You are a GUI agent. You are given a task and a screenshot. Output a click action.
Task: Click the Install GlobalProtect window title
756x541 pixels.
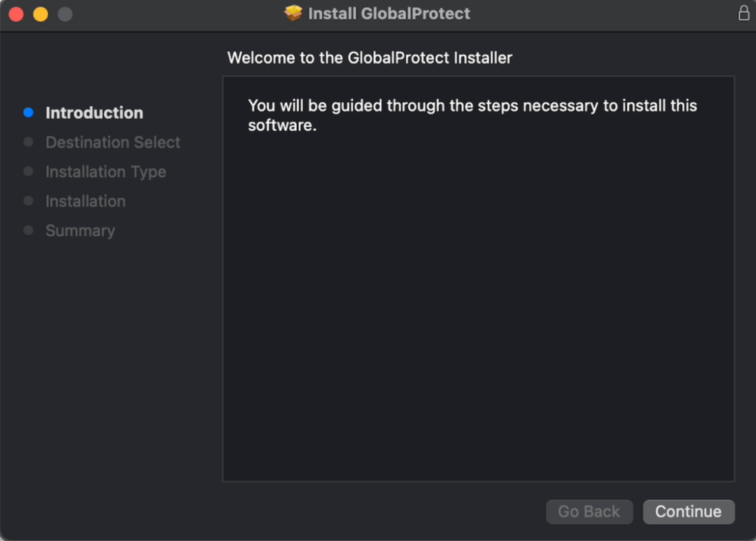pyautogui.click(x=389, y=13)
